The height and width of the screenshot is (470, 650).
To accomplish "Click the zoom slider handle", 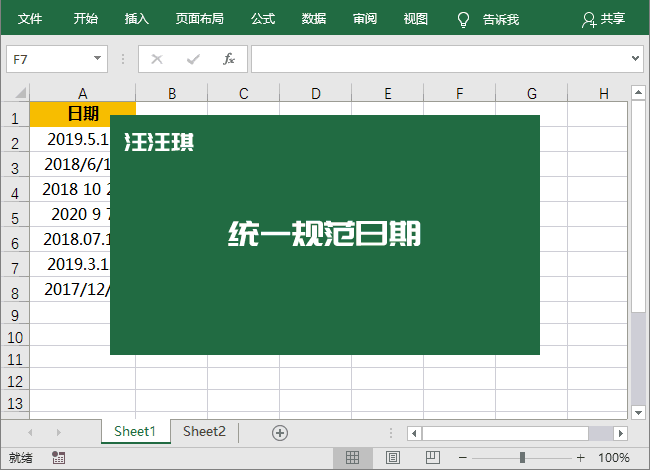I will coord(522,458).
